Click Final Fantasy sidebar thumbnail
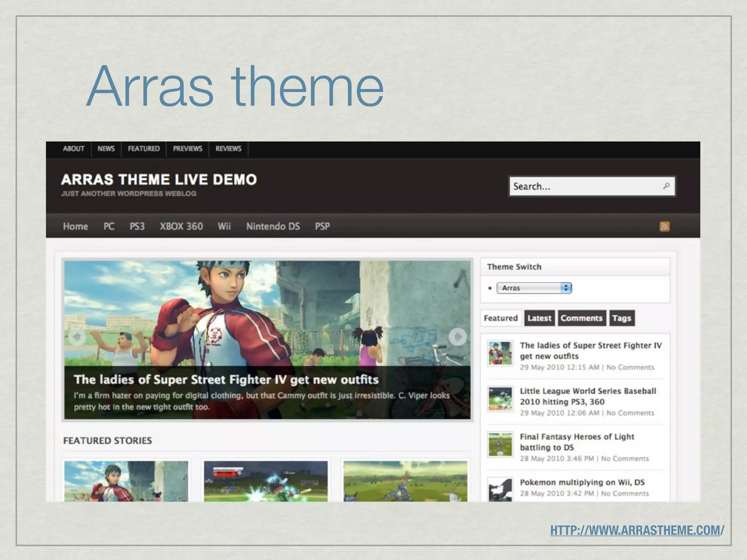The image size is (747, 560). (x=500, y=444)
